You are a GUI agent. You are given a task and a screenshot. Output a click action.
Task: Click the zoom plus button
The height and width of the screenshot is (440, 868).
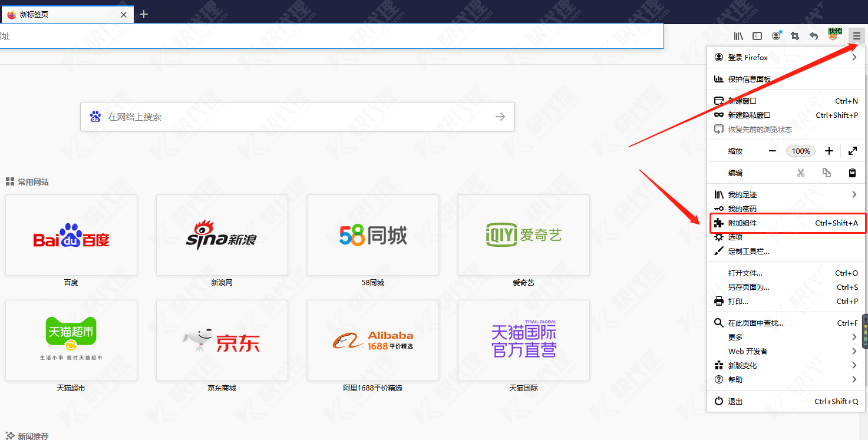click(x=829, y=151)
